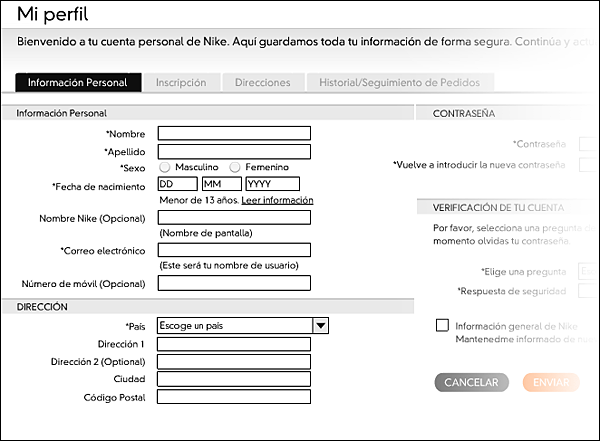
Task: Click the Mi perfil page heading
Action: point(52,15)
